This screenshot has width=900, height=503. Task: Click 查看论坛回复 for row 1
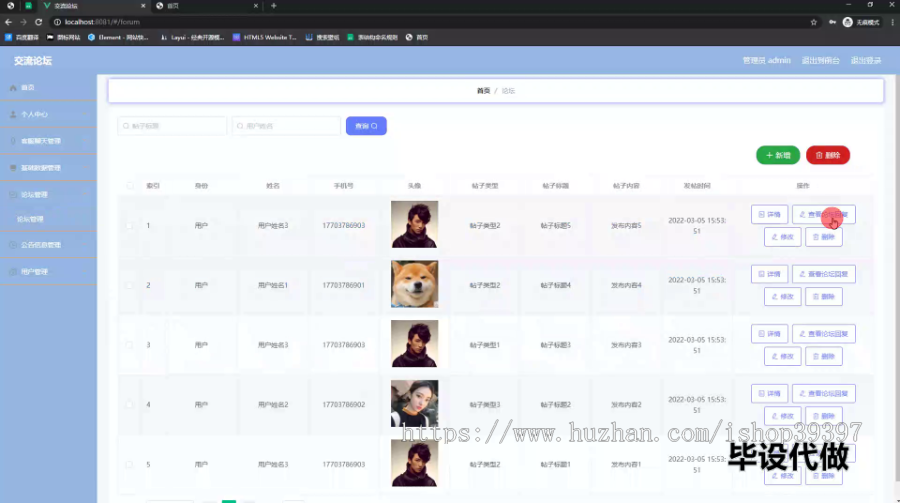click(824, 214)
